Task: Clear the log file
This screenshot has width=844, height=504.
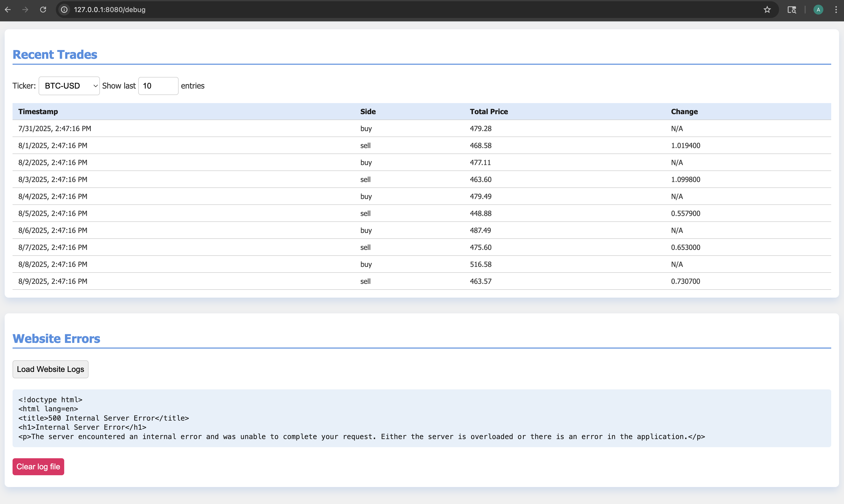Action: 38,467
